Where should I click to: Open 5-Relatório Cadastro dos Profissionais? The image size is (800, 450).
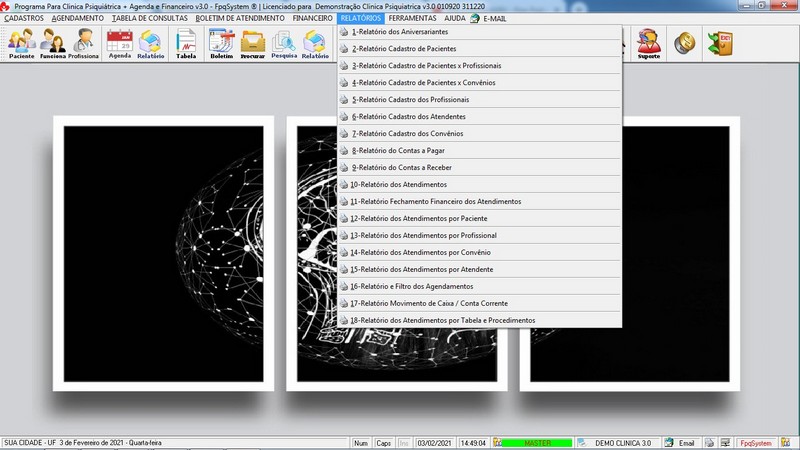pyautogui.click(x=480, y=99)
